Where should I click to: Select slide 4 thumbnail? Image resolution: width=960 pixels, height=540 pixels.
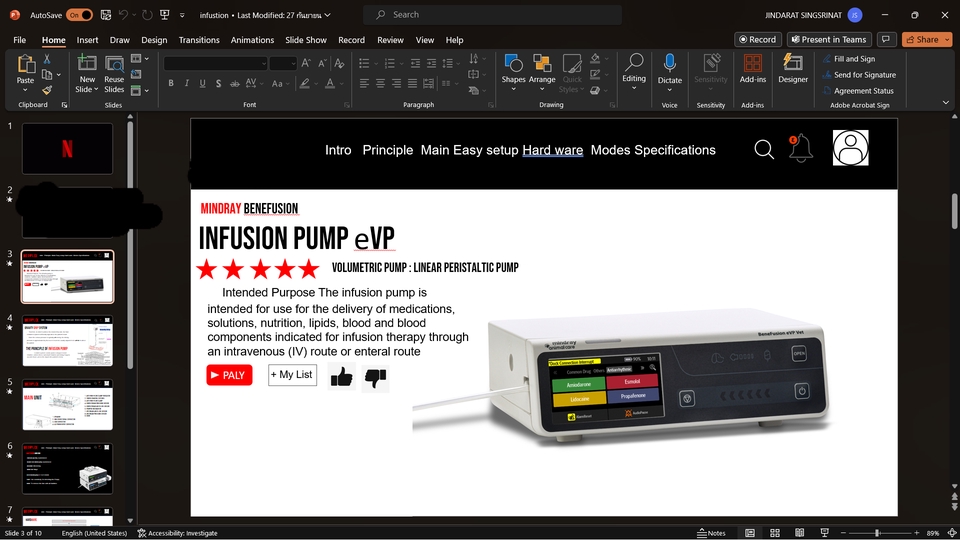(67, 341)
